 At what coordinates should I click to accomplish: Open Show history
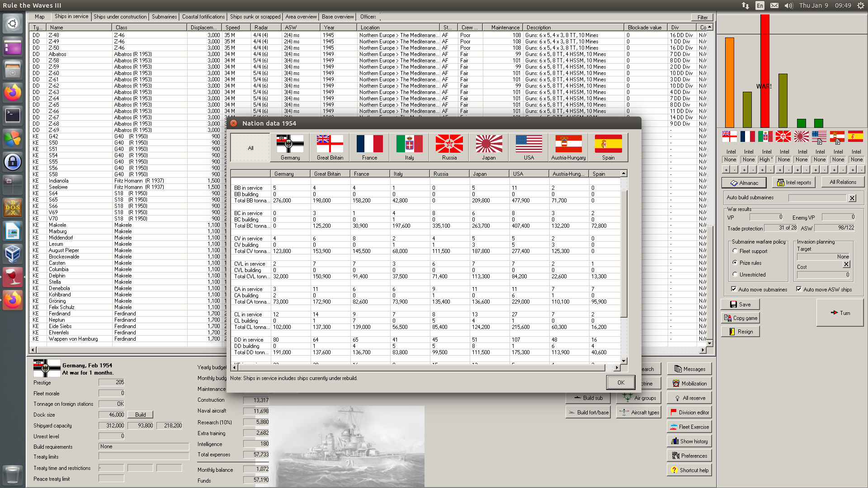[689, 441]
